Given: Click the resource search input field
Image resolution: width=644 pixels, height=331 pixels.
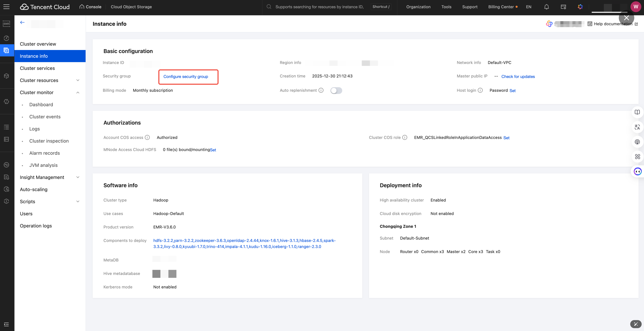Looking at the screenshot, I should tap(319, 7).
